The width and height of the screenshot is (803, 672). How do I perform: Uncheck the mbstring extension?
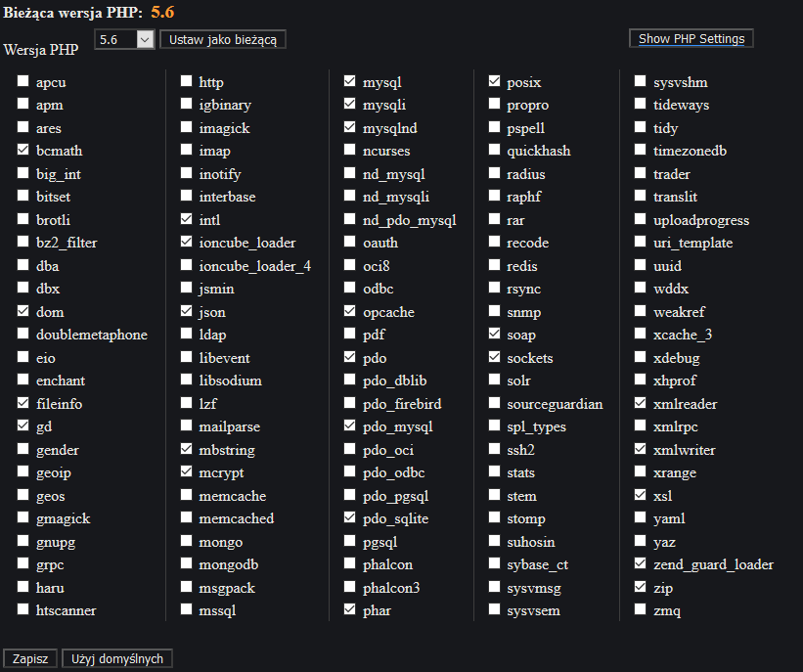pos(187,450)
